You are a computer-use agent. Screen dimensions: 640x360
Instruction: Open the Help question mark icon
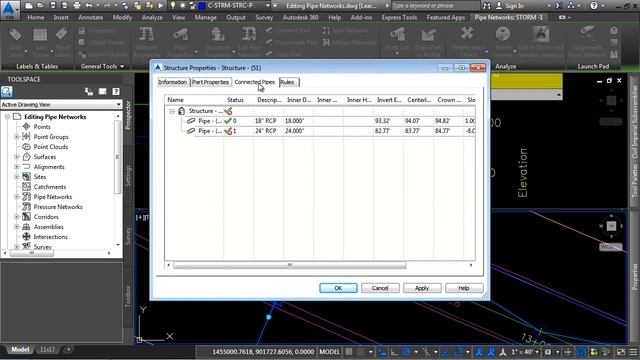[594, 6]
